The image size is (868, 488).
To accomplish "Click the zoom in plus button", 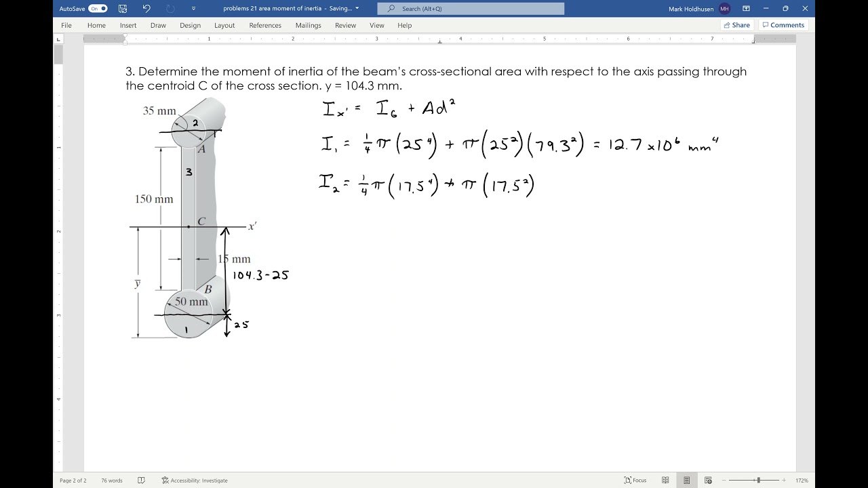I will tap(784, 481).
